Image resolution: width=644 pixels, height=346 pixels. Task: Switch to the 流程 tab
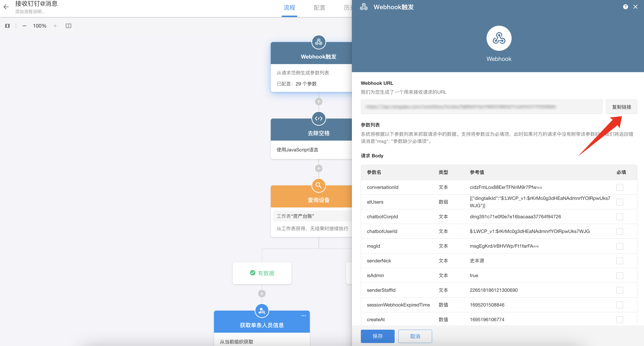tap(289, 8)
